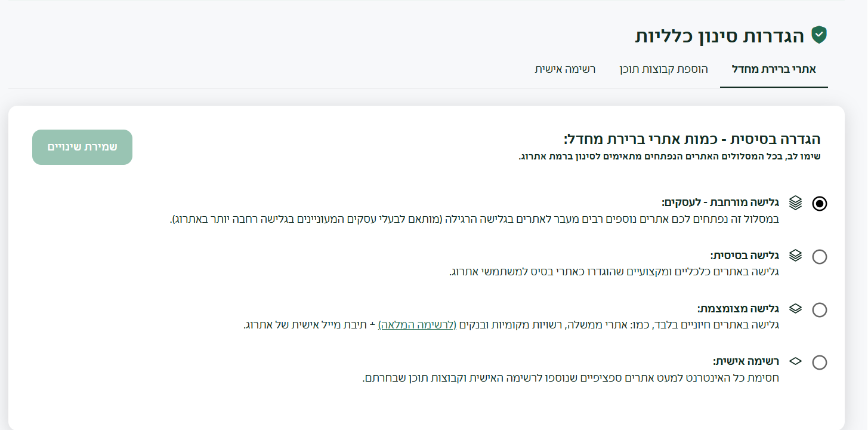
Task: Click the green shield icon beside הגדרות סינון כלליות
Action: pos(820,35)
